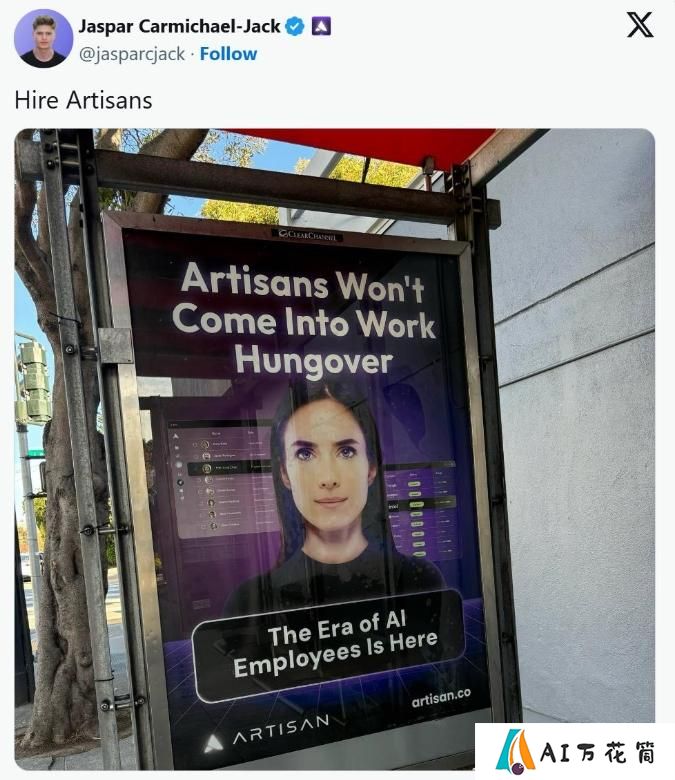The width and height of the screenshot is (675, 780).
Task: Click the Clear Channel label atop the poster frame
Action: [307, 235]
